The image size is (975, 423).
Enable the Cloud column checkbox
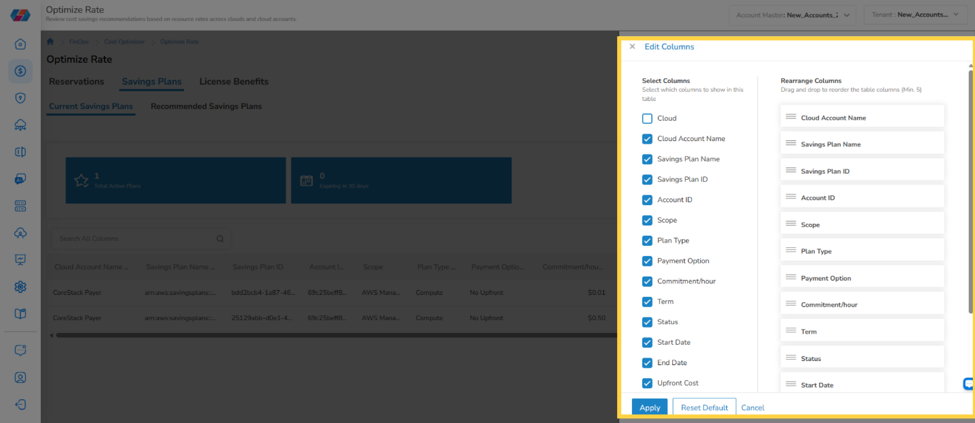[647, 118]
